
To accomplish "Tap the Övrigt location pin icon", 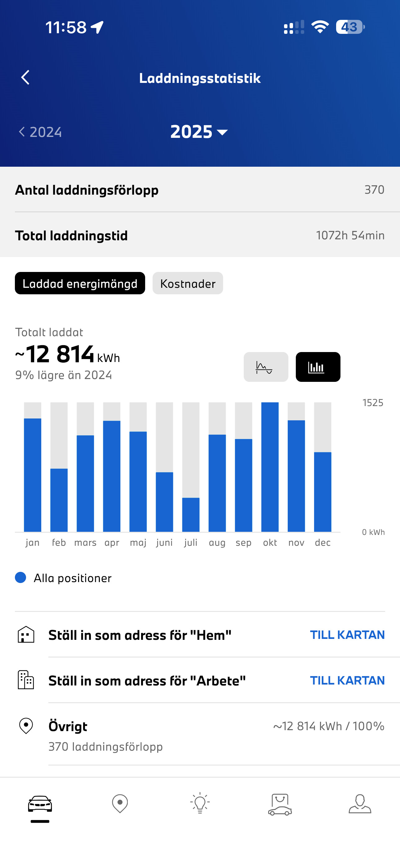I will (x=26, y=726).
